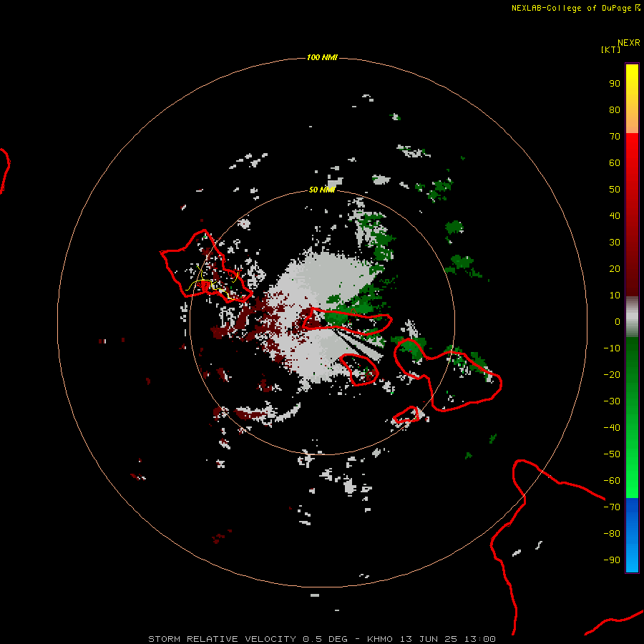Select the 40 value on the velocity scale

[x=615, y=215]
